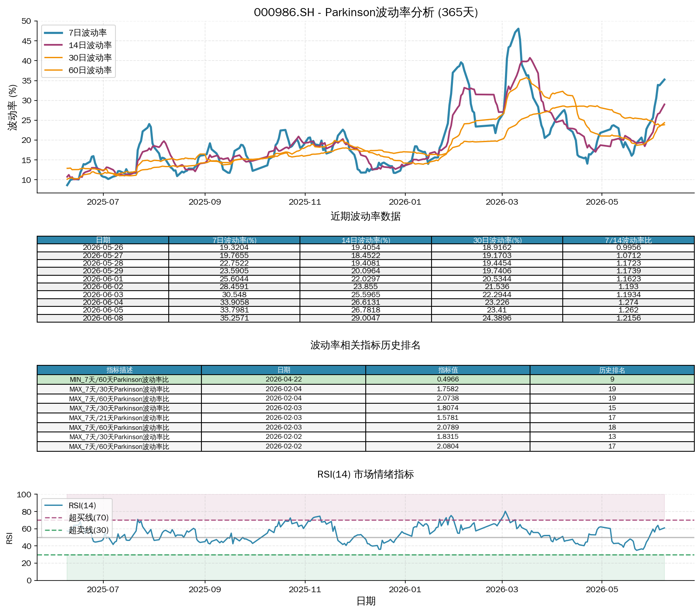Click the RSI(14) 市场情绪指标 chart title
700x612 pixels.
(x=366, y=474)
